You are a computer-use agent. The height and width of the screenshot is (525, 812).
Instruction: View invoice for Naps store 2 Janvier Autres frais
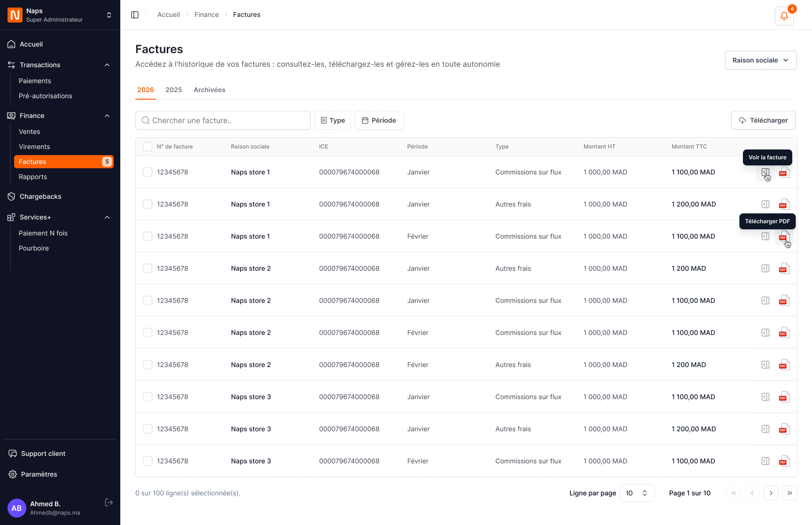click(765, 268)
